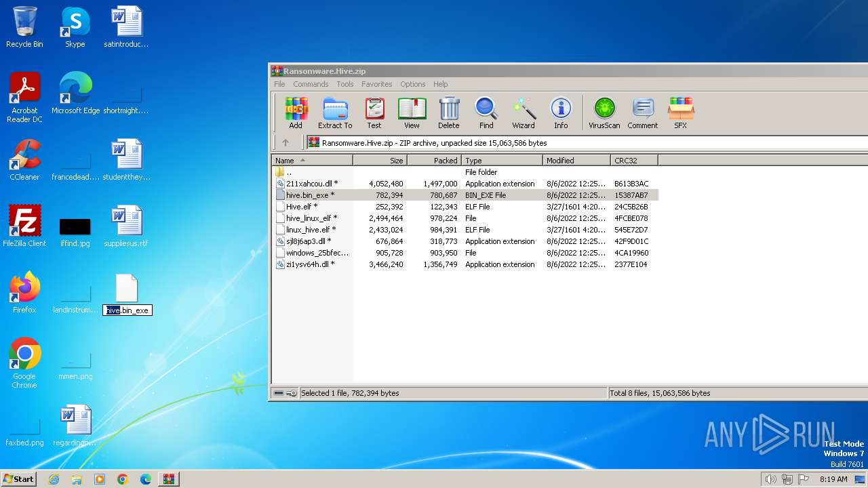The image size is (868, 488).
Task: Click the Edge taskbar icon
Action: 145,479
